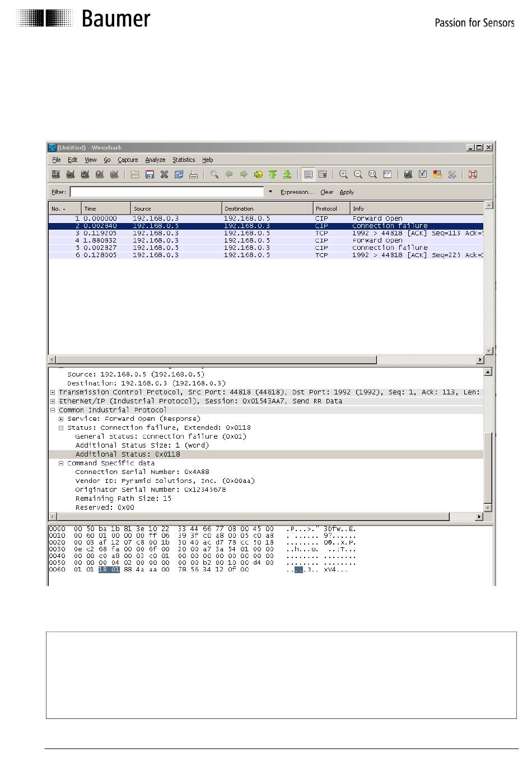Open the Statistics menu
Viewport: 532px width, 772px height.
coord(184,160)
